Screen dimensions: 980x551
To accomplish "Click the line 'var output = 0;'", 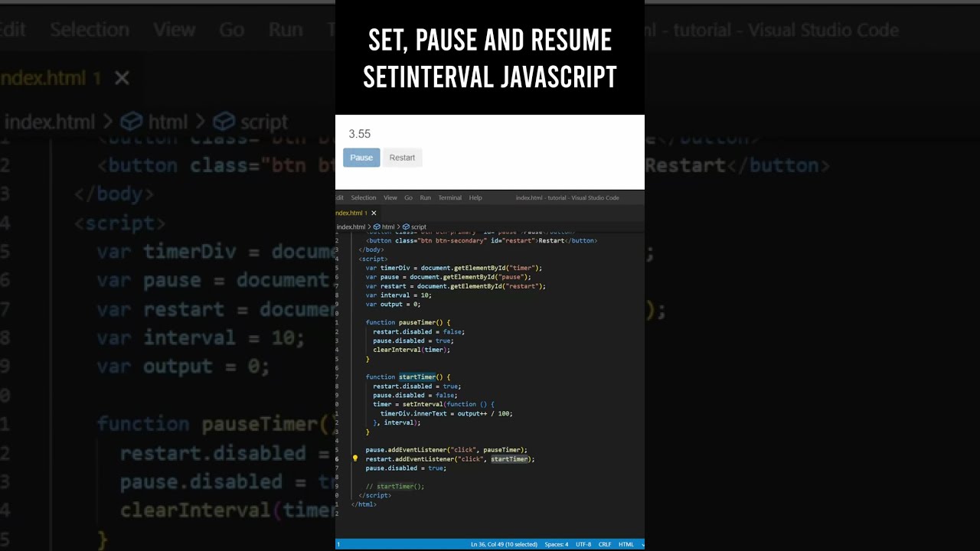I will (393, 305).
